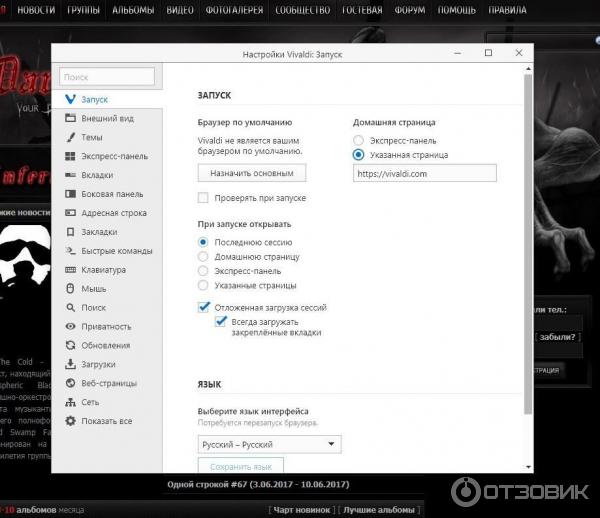Image resolution: width=600 pixels, height=518 pixels.
Task: Click the Экспресс-панель grid icon
Action: pos(70,156)
